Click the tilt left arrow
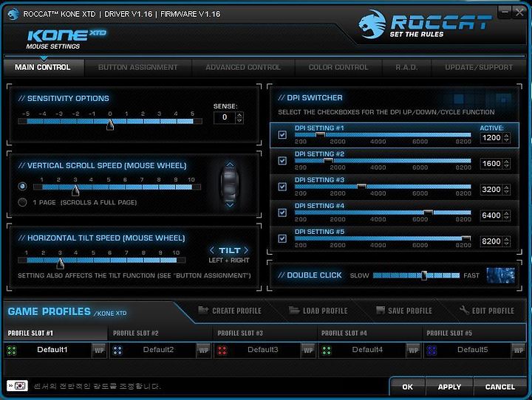The image size is (532, 400). pos(212,250)
